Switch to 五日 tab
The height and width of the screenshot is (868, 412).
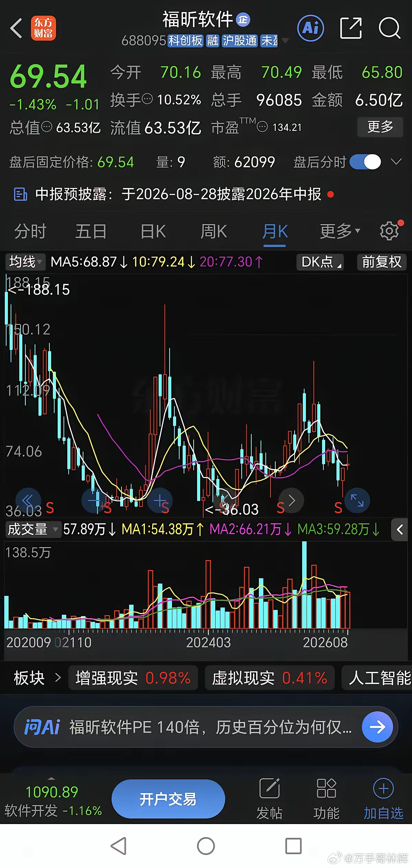coord(91,231)
